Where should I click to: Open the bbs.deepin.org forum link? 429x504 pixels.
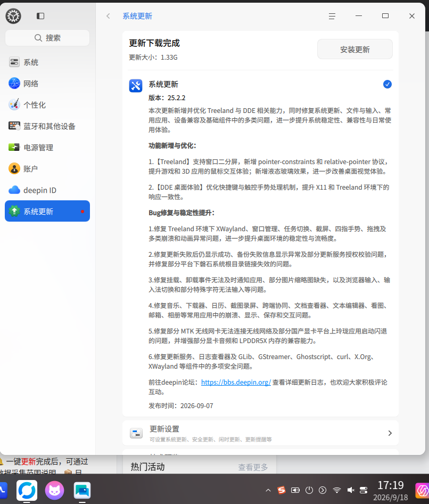236,382
